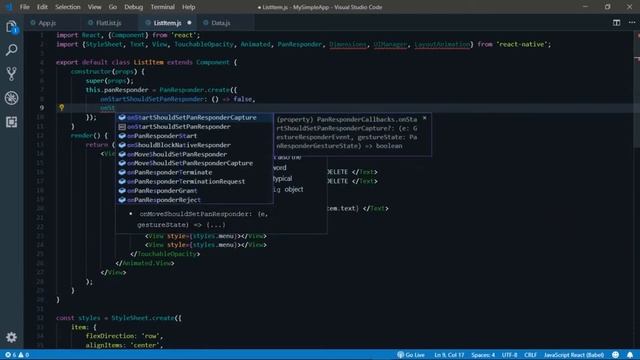Click unsaved dot on ListItem.js tab

pos(189,23)
